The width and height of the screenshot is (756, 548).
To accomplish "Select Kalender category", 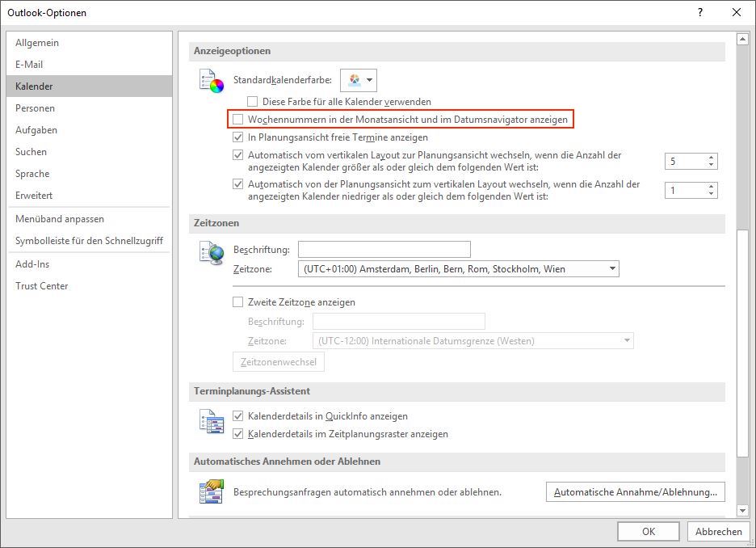I will (89, 86).
